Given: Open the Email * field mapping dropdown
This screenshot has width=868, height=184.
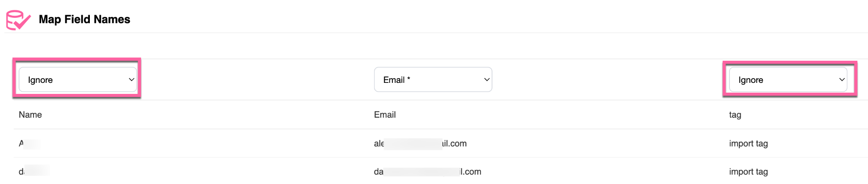Looking at the screenshot, I should tap(433, 79).
